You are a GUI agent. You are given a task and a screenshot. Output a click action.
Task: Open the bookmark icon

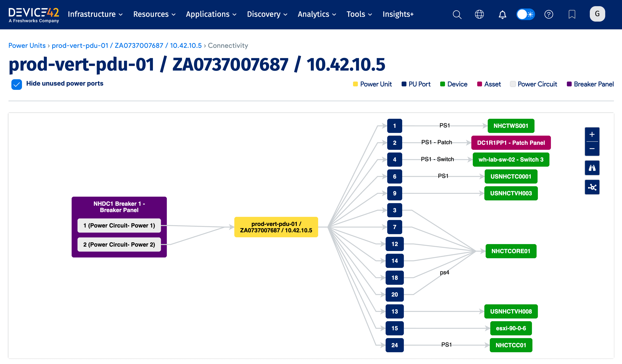[572, 14]
